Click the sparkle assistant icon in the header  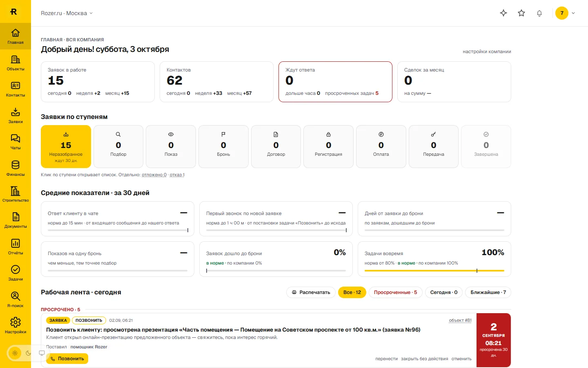coord(503,13)
